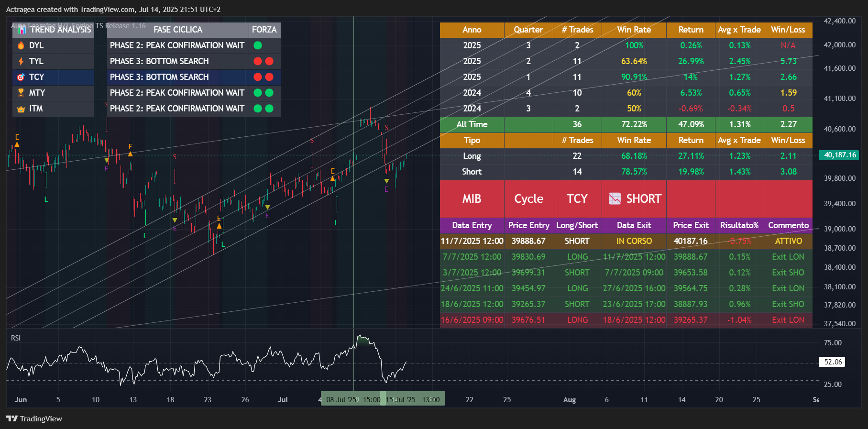The image size is (868, 429).
Task: Click the ITM crown icon
Action: coord(21,109)
